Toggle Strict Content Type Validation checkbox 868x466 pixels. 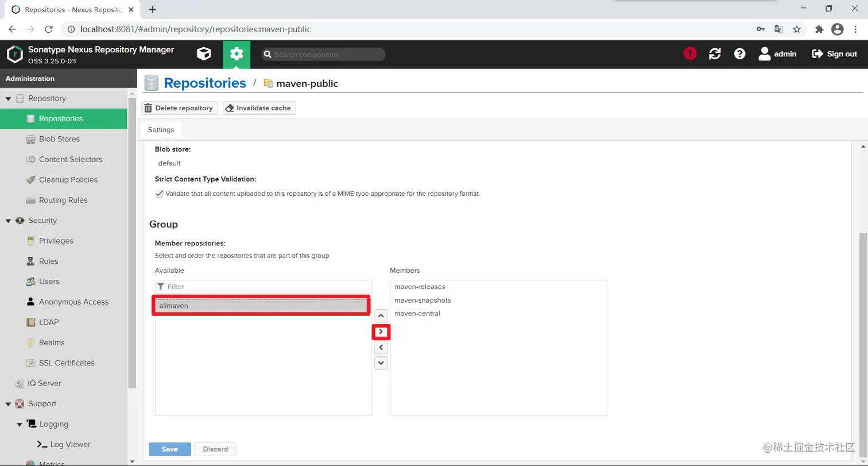pos(159,194)
